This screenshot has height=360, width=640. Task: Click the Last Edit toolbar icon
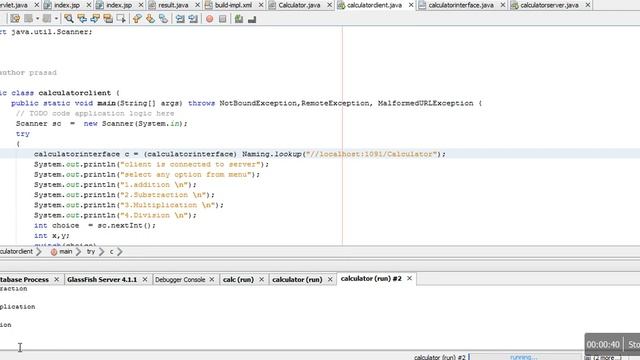pyautogui.click(x=15, y=19)
